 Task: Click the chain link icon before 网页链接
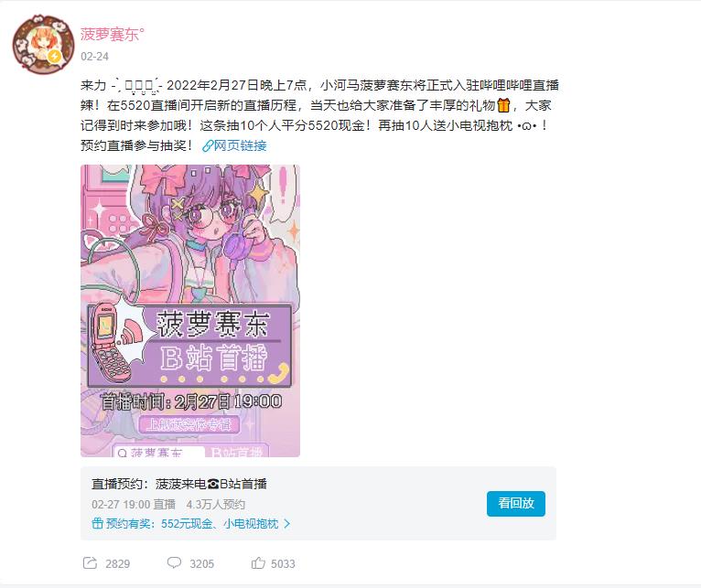(x=208, y=145)
